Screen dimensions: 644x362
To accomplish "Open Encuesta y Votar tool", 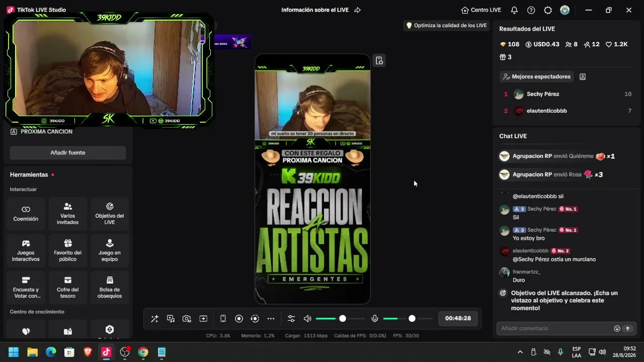I will click(x=26, y=287).
